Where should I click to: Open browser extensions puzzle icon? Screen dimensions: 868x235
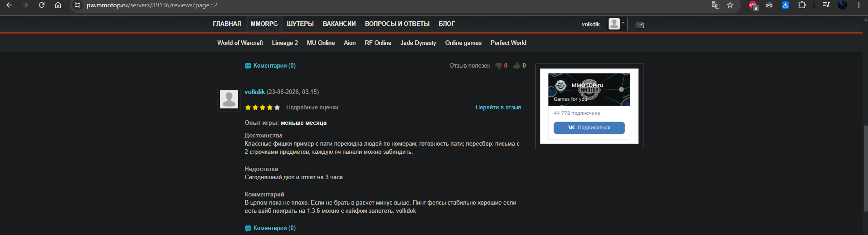click(802, 5)
